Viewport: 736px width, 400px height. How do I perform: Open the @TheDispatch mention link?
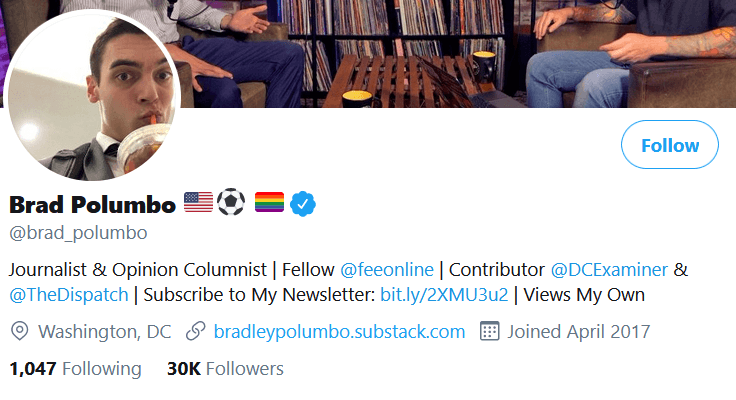click(x=69, y=295)
